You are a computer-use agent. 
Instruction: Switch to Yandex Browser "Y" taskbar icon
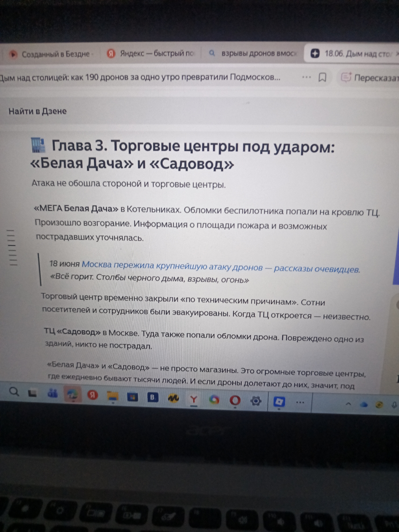194,399
